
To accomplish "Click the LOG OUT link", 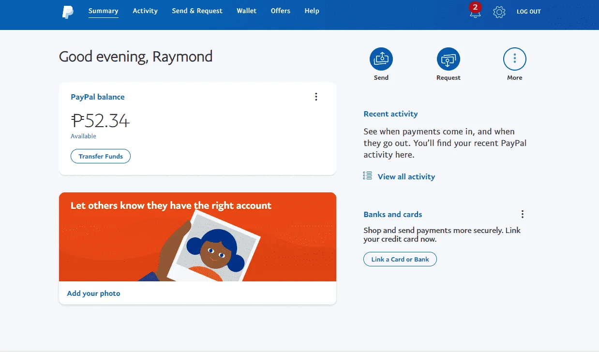I will pos(529,12).
